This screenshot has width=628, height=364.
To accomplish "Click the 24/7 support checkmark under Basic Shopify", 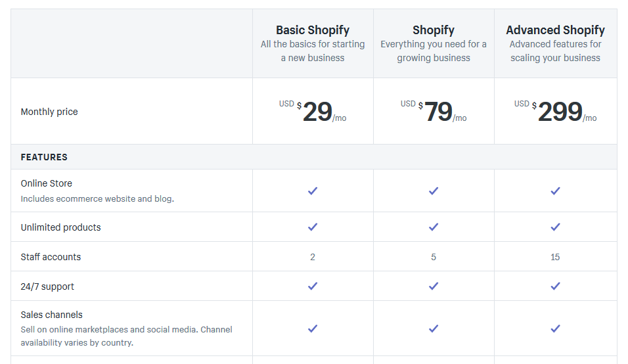I will click(x=313, y=286).
